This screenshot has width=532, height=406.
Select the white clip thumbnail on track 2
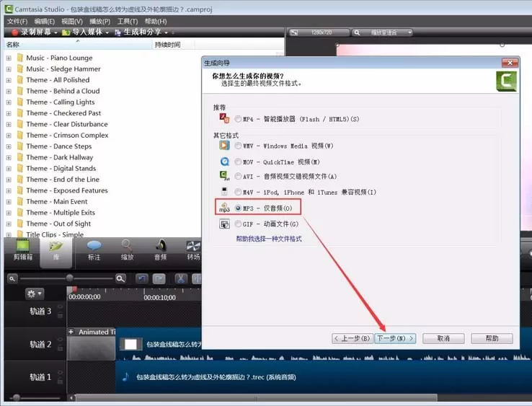coord(131,344)
